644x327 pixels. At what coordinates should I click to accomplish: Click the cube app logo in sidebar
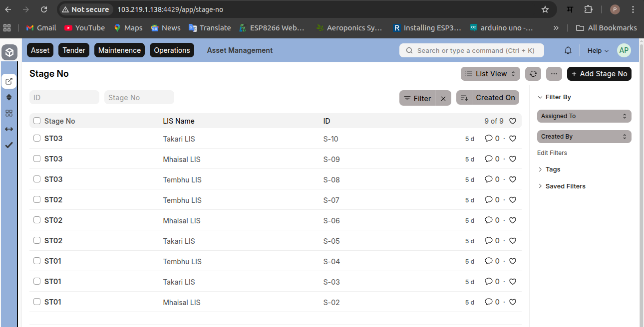click(9, 52)
